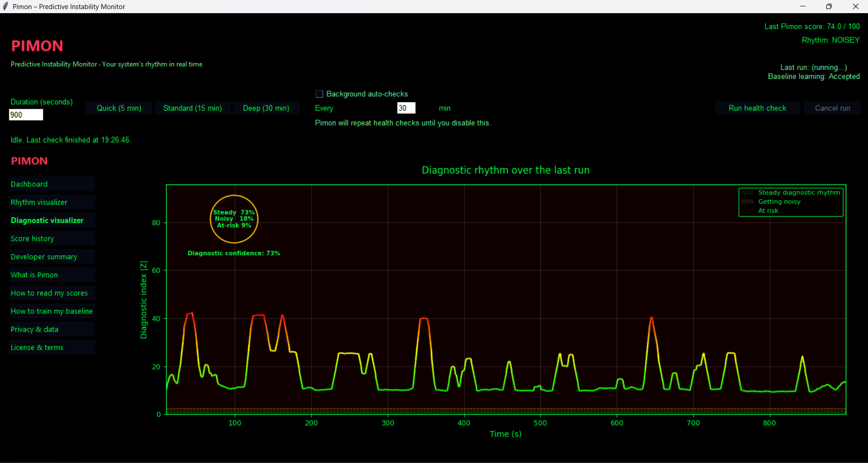Minimize the Pimon window
The image size is (868, 463).
[x=803, y=6]
